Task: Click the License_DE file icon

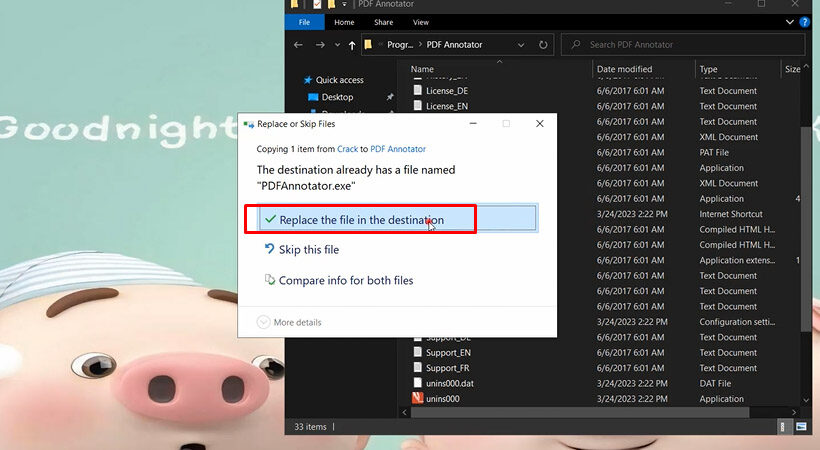Action: (418, 91)
